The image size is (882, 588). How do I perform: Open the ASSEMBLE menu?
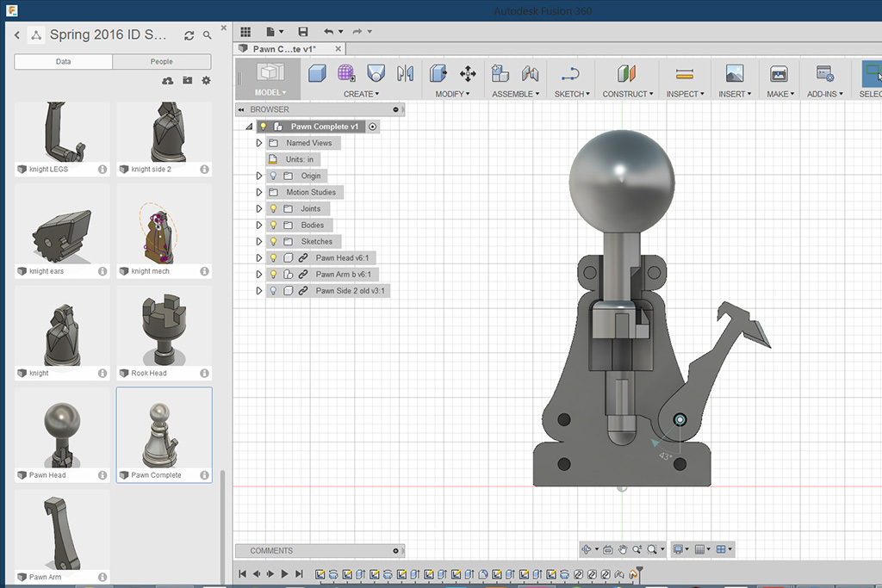515,94
